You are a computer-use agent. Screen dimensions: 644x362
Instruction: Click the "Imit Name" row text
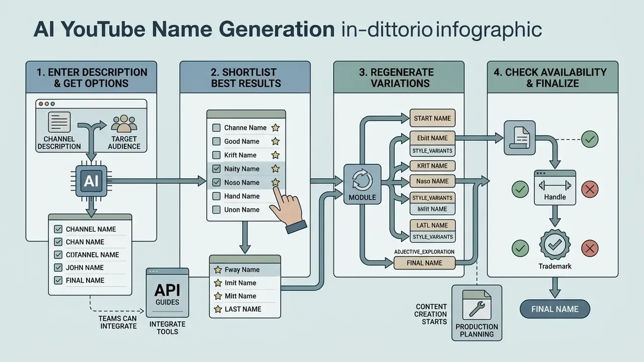point(240,283)
